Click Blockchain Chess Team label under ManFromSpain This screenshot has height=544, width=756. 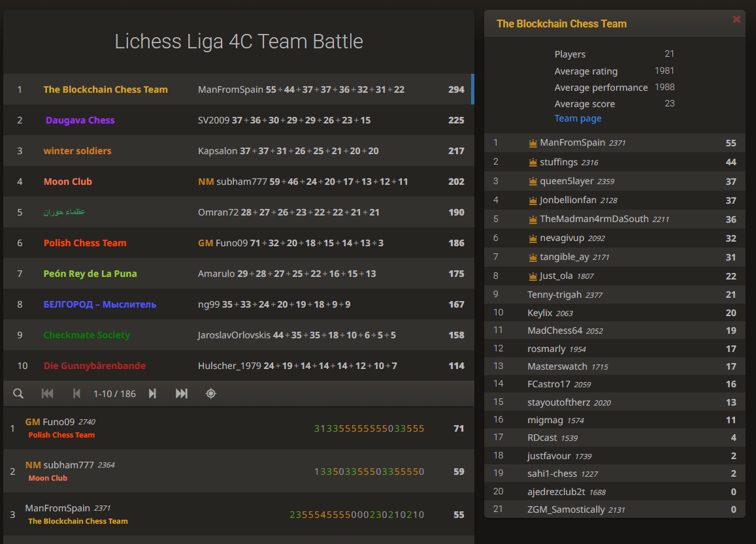pyautogui.click(x=78, y=521)
